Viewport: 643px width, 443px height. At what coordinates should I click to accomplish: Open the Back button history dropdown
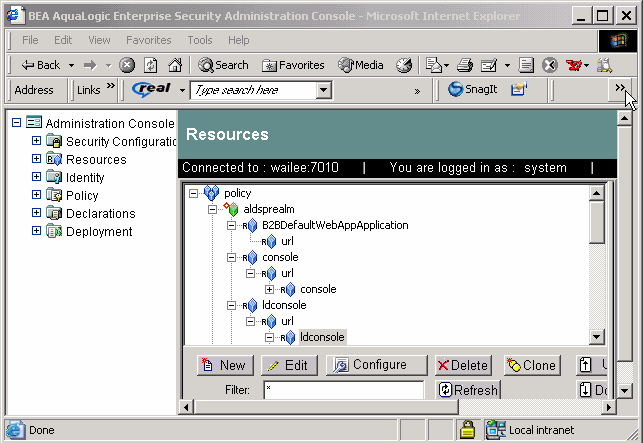(71, 65)
